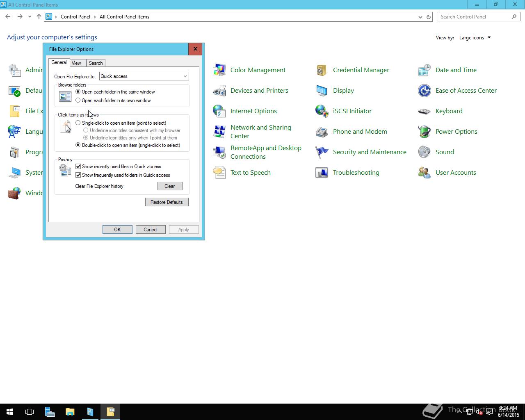Select the General tab
This screenshot has width=525, height=420.
[x=59, y=62]
